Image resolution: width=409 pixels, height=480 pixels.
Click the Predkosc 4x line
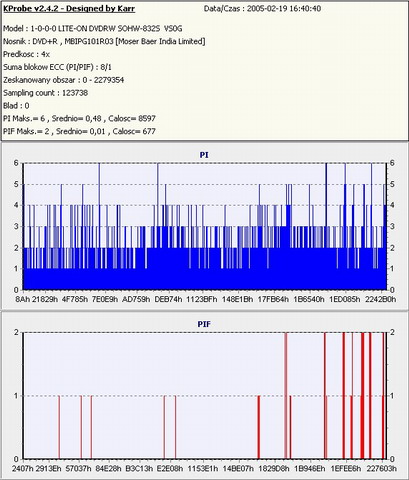[x=26, y=54]
